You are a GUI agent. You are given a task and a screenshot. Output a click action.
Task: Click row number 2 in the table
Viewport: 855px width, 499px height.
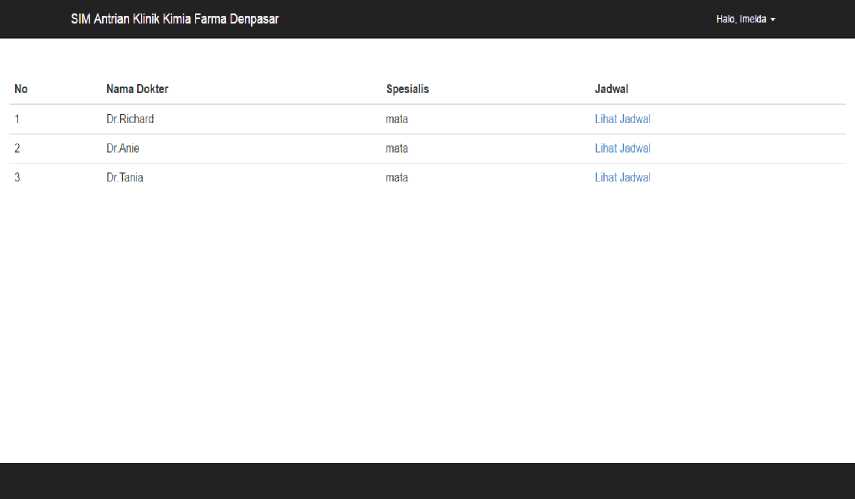click(17, 148)
